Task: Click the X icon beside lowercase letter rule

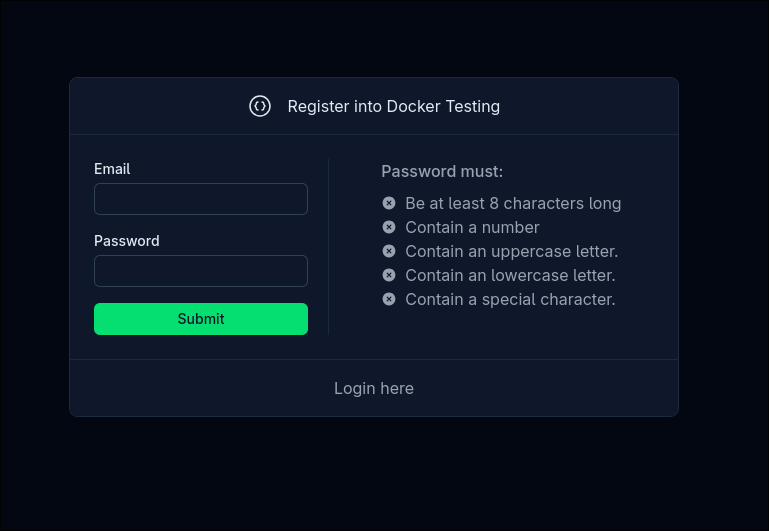Action: [x=389, y=275]
